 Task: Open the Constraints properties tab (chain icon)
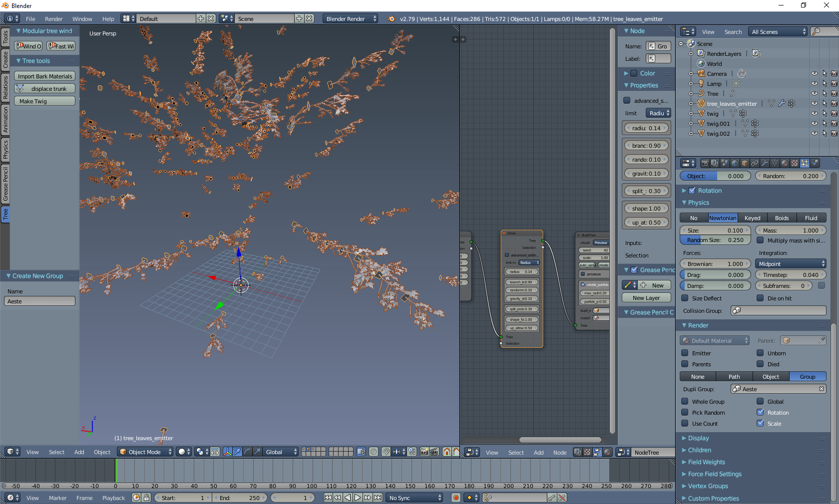pos(755,163)
